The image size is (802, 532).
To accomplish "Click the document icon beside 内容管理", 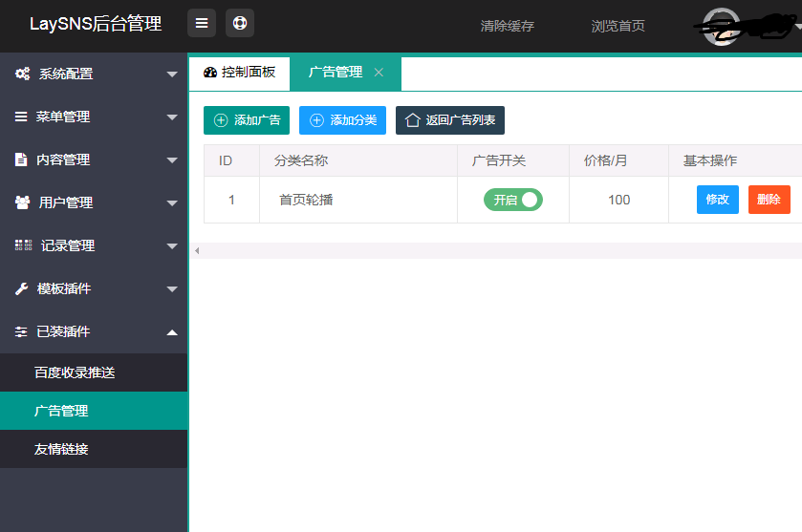I will tap(21, 160).
